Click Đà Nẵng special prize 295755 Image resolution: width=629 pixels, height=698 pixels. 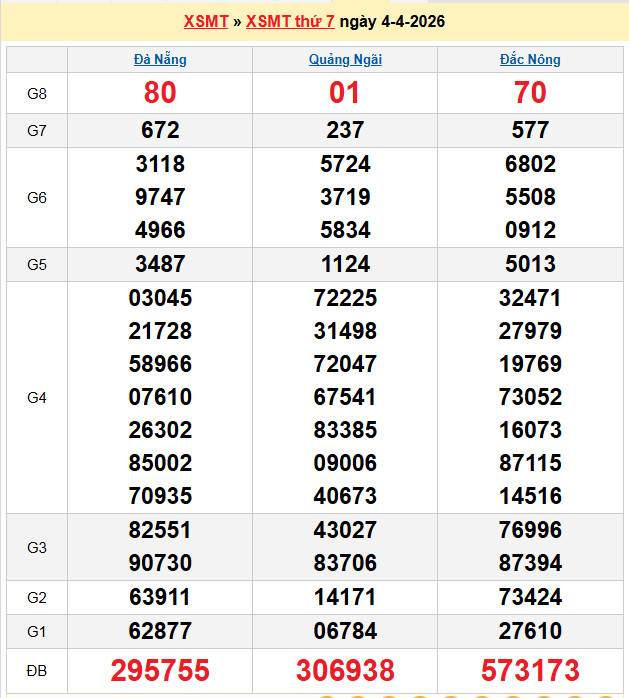(160, 670)
